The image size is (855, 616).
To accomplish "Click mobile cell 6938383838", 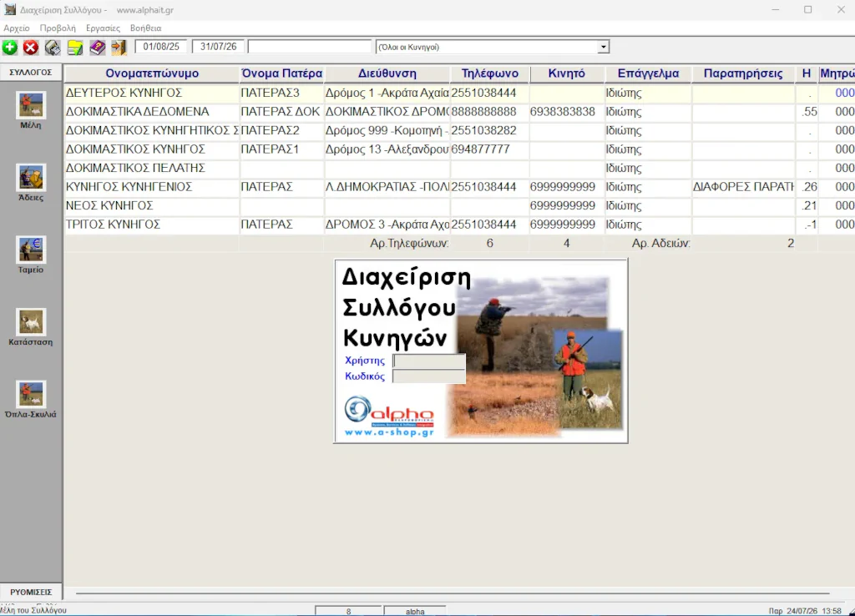I will pyautogui.click(x=567, y=112).
